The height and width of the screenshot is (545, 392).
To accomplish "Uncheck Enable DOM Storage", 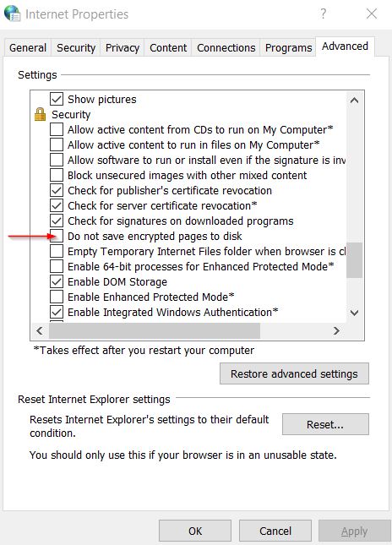I will pyautogui.click(x=57, y=281).
